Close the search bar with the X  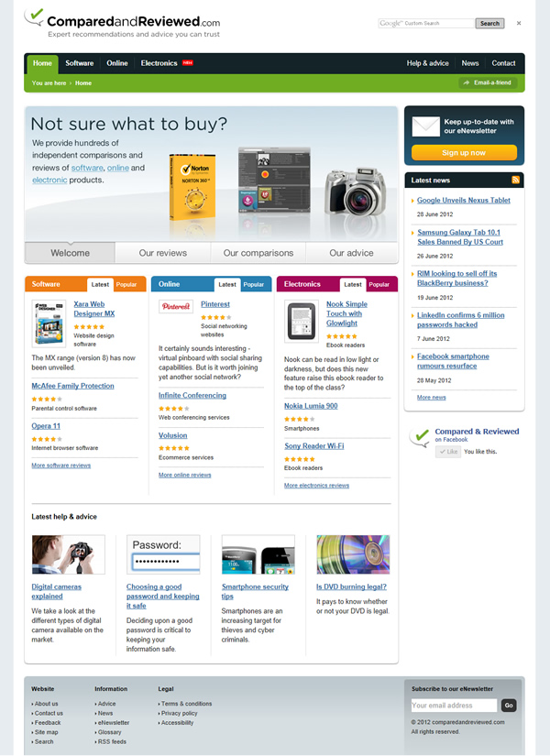[519, 23]
